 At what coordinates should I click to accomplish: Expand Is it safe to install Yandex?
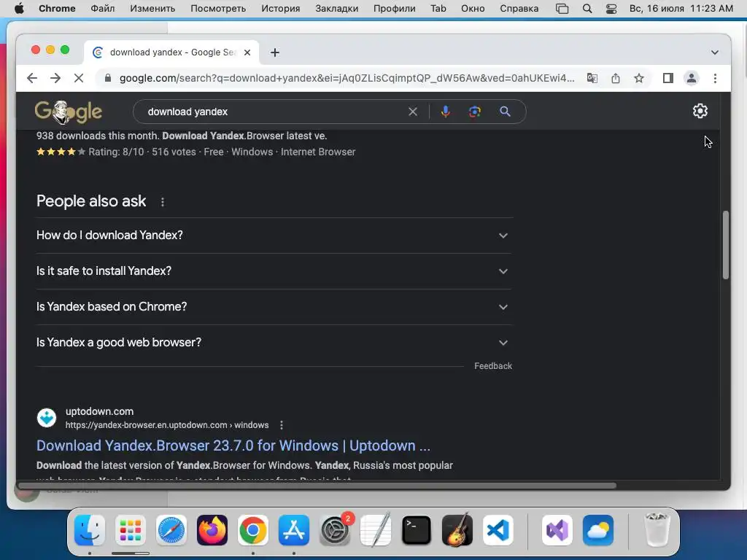[274, 271]
